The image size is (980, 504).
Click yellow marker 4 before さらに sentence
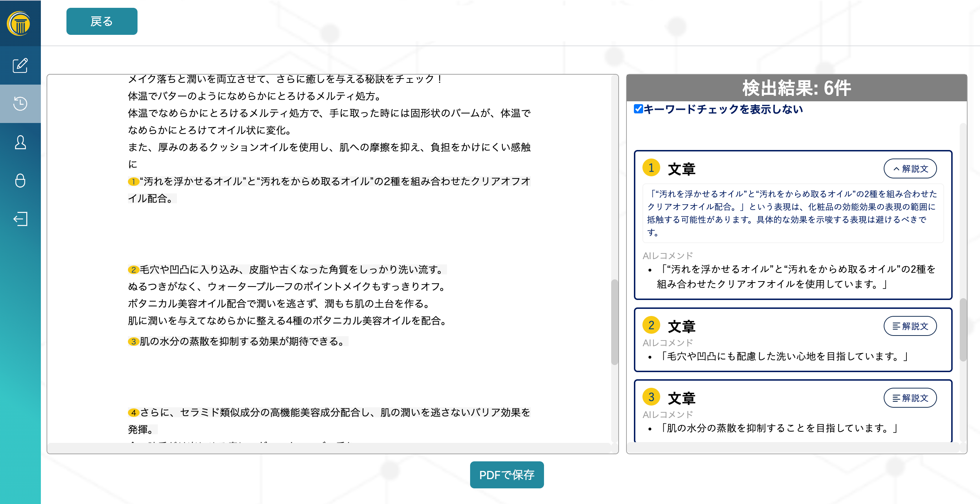133,413
